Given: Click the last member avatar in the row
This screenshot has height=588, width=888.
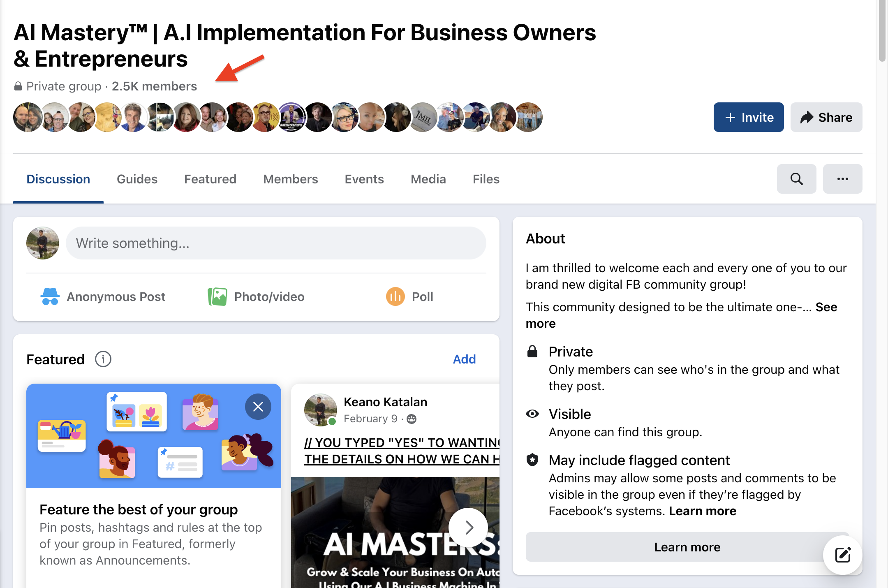Looking at the screenshot, I should (528, 117).
